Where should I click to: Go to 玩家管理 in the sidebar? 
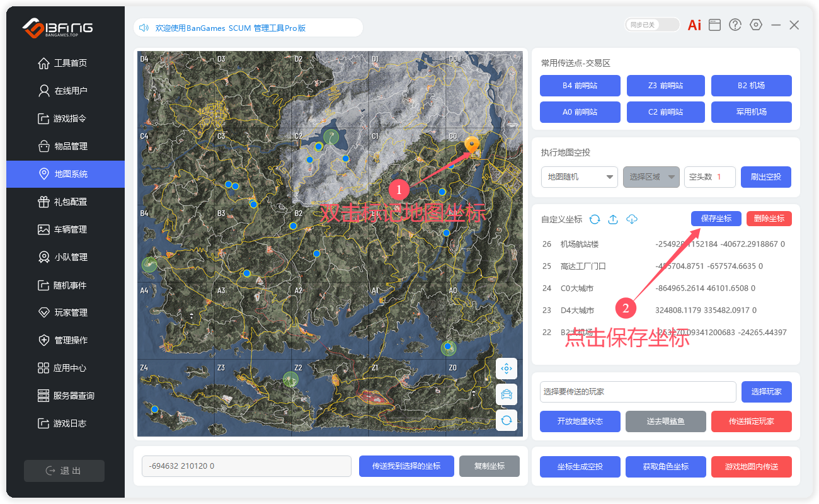tap(71, 312)
